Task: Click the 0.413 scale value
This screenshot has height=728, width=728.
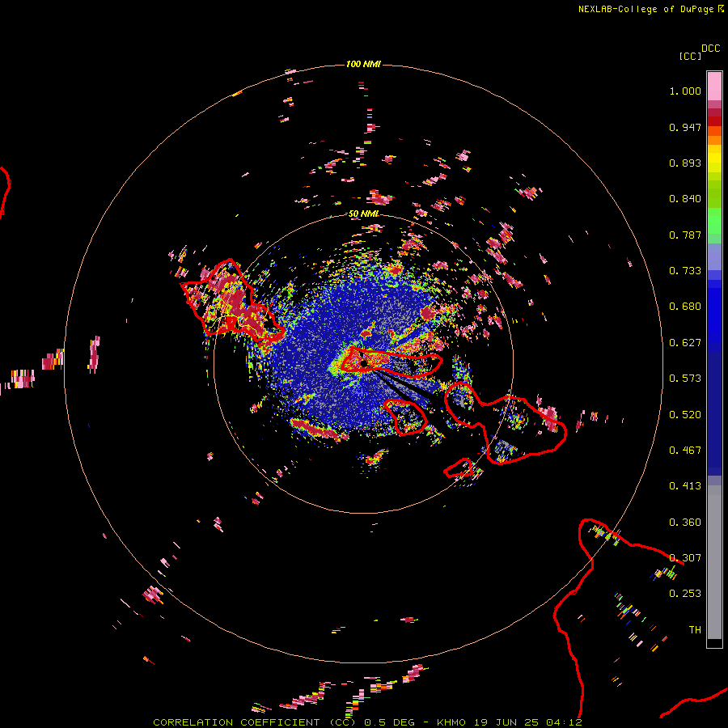Action: click(685, 486)
